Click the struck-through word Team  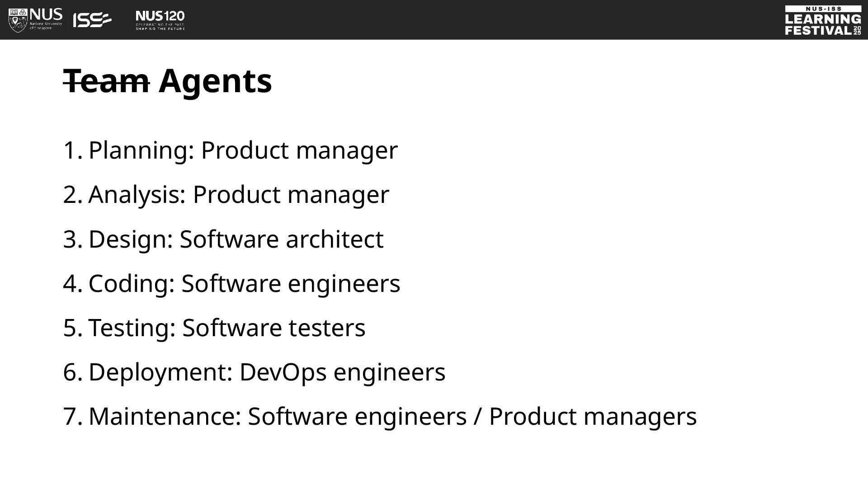point(106,81)
